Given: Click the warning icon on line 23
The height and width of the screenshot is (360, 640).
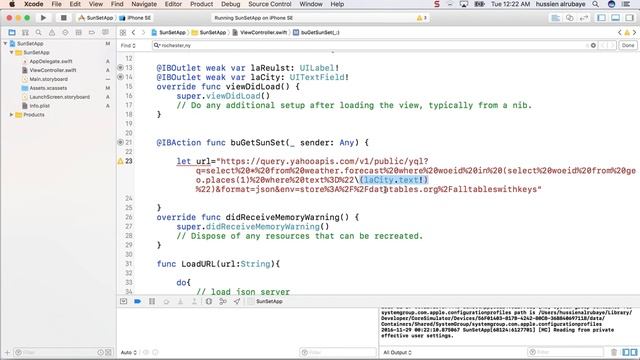Looking at the screenshot, I should pos(120,161).
